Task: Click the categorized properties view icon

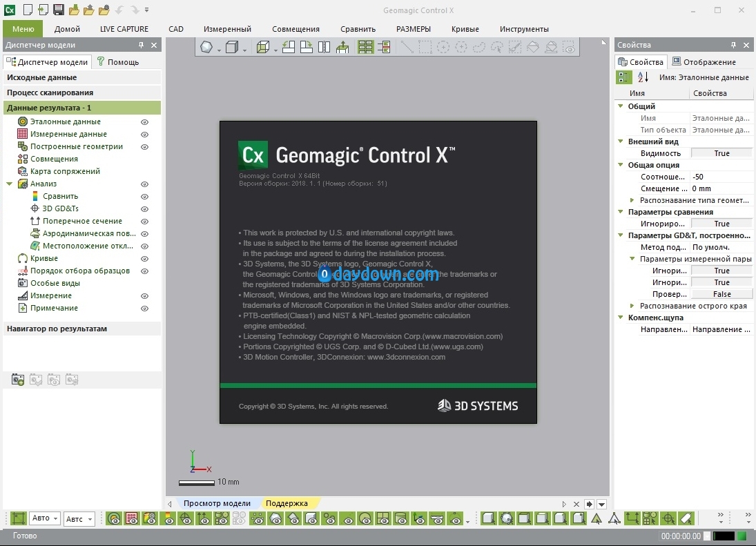Action: 623,77
